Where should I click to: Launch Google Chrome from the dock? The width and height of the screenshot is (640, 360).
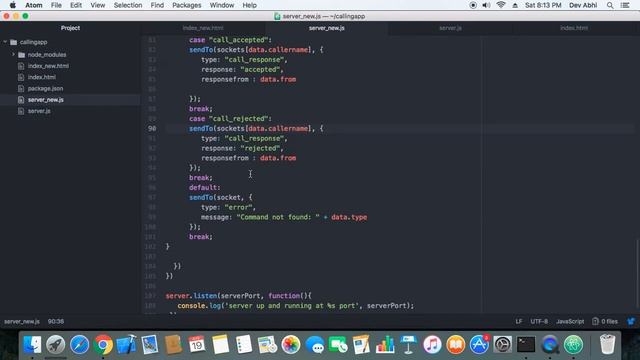(x=103, y=345)
